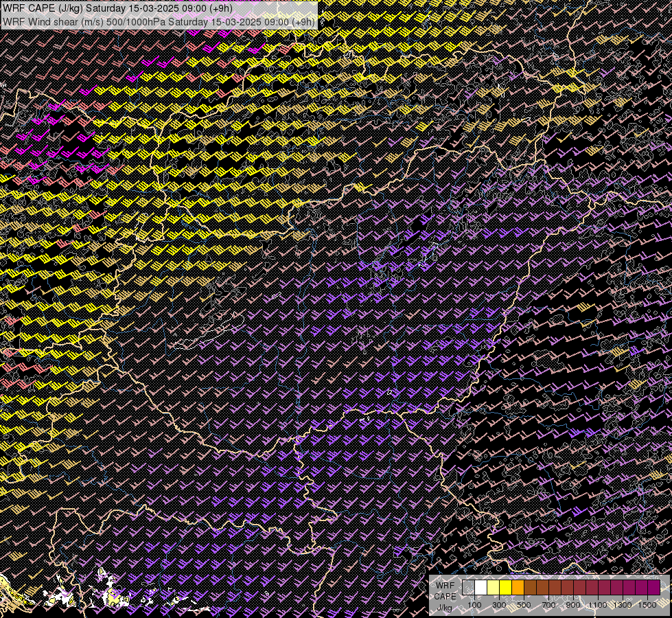The width and height of the screenshot is (672, 618).
Task: Pick the orange swatch in the CAPE legend
Action: coord(518,588)
